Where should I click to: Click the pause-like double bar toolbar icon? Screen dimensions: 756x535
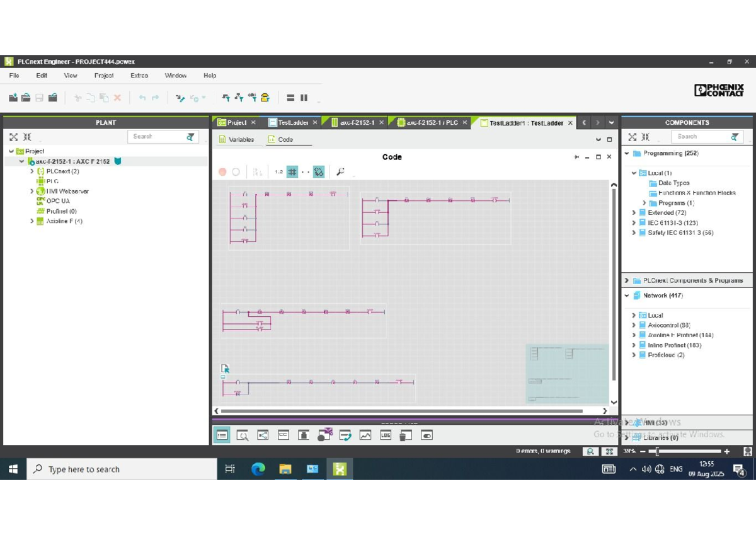304,98
